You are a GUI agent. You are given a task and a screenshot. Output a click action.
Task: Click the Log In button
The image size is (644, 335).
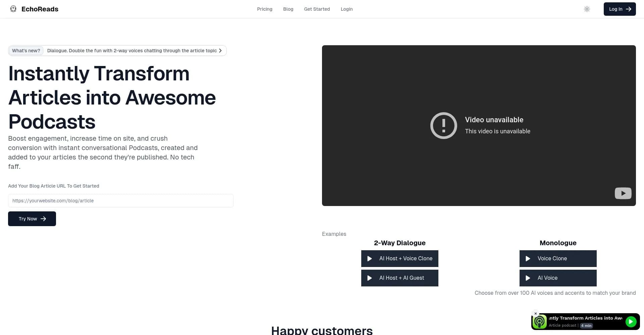click(x=620, y=9)
